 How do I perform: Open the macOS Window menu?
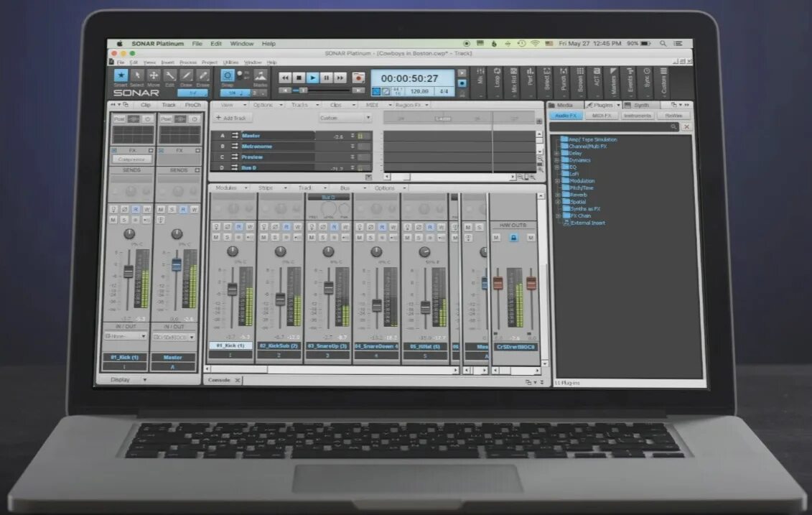[242, 44]
